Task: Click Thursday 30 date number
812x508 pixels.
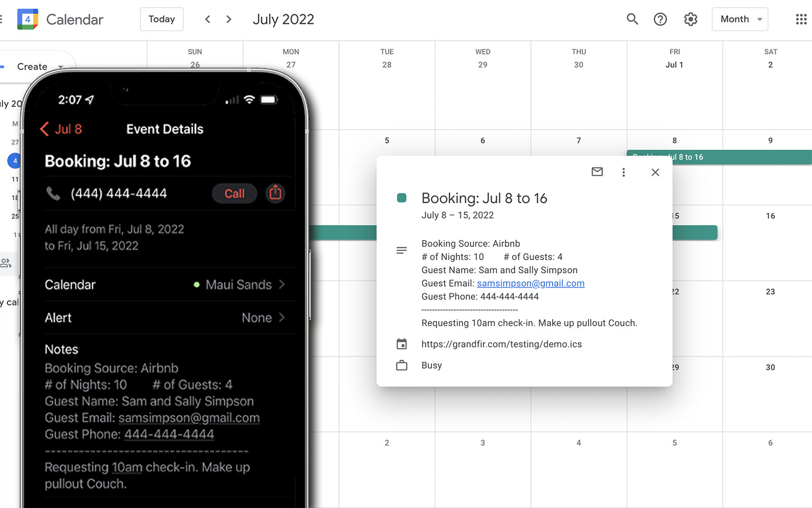Action: pyautogui.click(x=579, y=65)
